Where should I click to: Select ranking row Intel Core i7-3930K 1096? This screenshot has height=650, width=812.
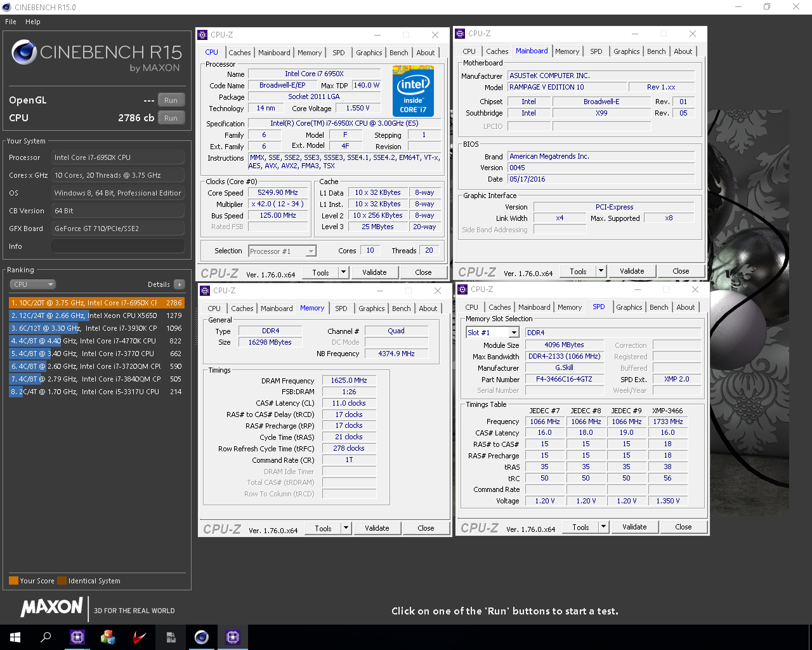(96, 328)
